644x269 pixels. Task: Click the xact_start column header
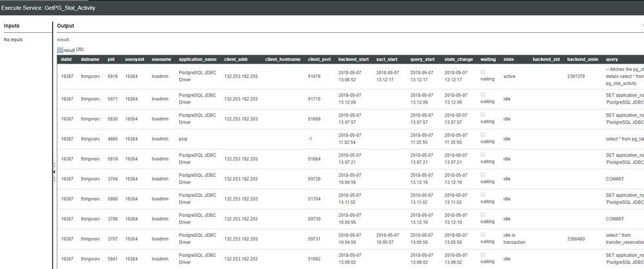point(387,59)
